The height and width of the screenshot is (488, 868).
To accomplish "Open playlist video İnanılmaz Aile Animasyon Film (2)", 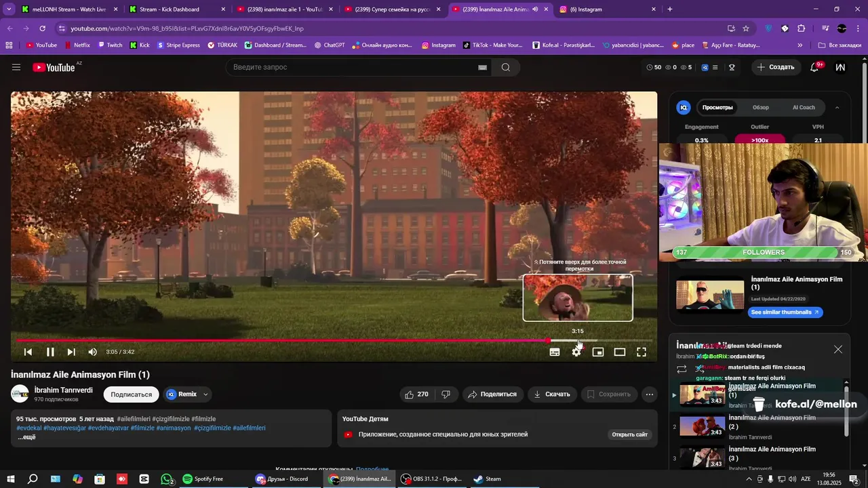I will coord(759,427).
